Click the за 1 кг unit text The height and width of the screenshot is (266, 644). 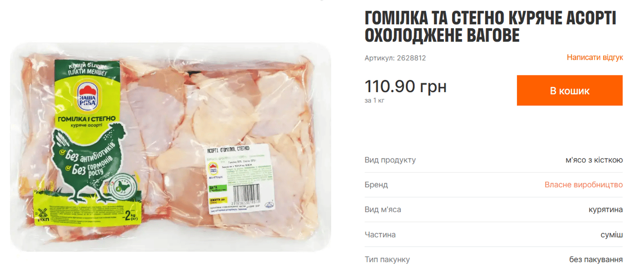374,100
